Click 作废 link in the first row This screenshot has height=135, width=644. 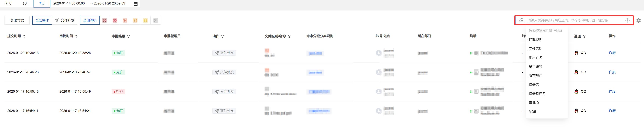612,53
